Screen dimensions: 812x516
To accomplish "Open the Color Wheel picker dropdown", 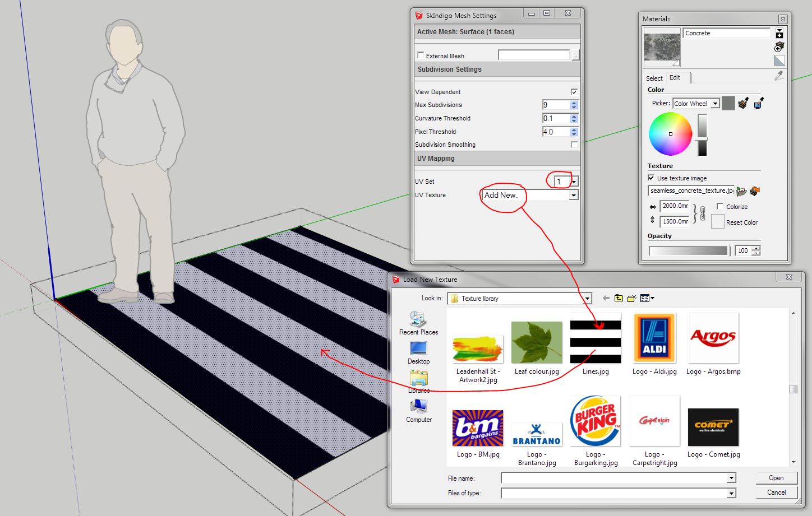I will [715, 104].
